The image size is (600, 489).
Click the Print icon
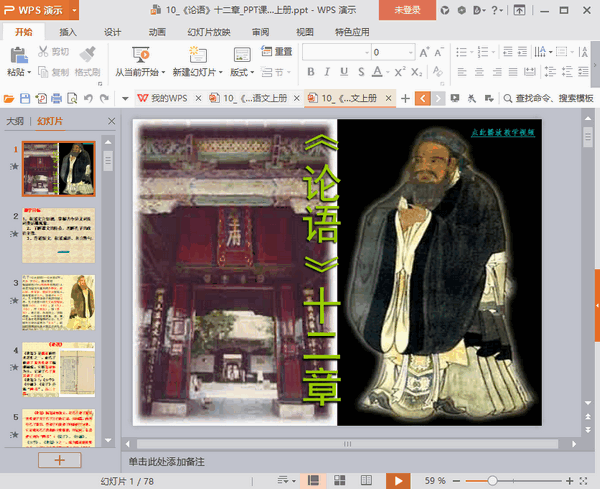pos(56,99)
